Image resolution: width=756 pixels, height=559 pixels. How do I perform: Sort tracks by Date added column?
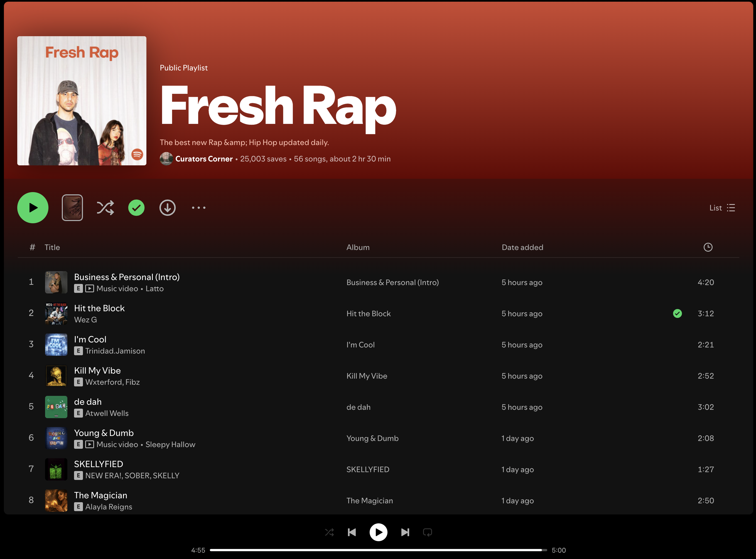pos(522,247)
